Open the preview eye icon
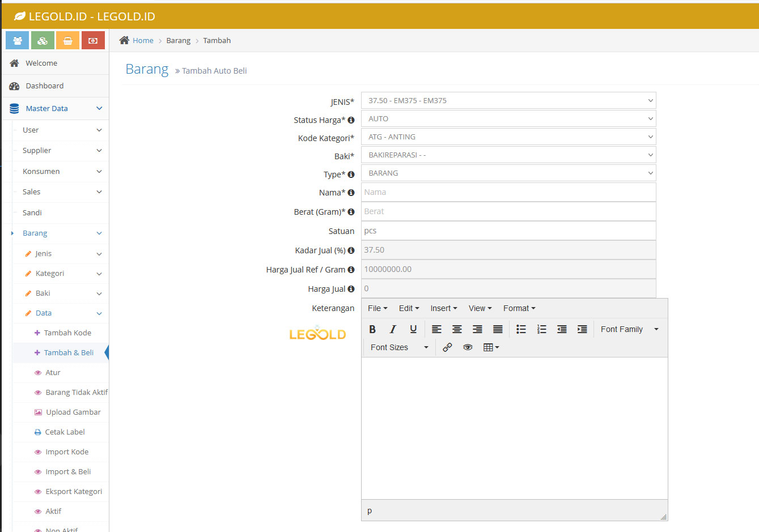Screen dimensions: 759x532 coord(468,347)
